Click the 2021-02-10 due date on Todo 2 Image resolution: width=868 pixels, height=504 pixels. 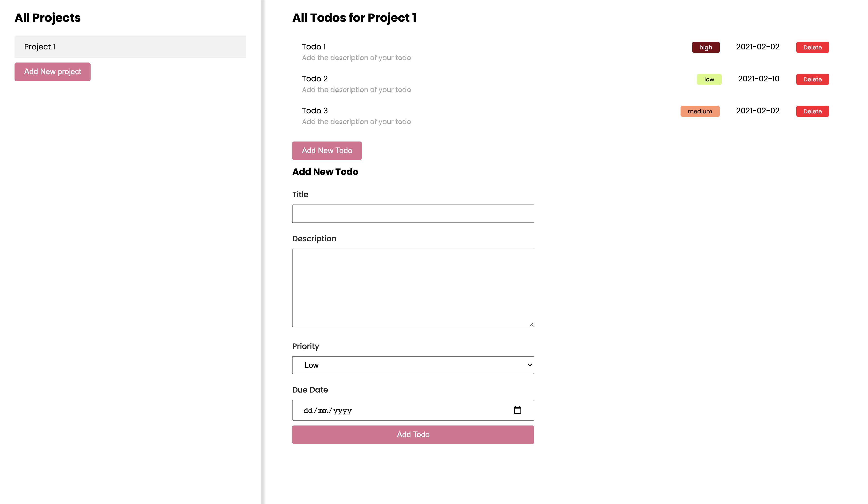759,79
